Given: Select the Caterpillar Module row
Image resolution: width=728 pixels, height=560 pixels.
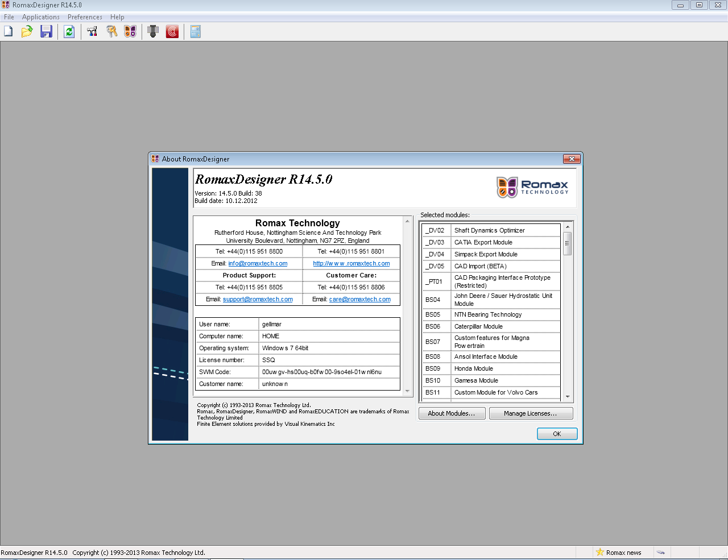Looking at the screenshot, I should point(491,326).
